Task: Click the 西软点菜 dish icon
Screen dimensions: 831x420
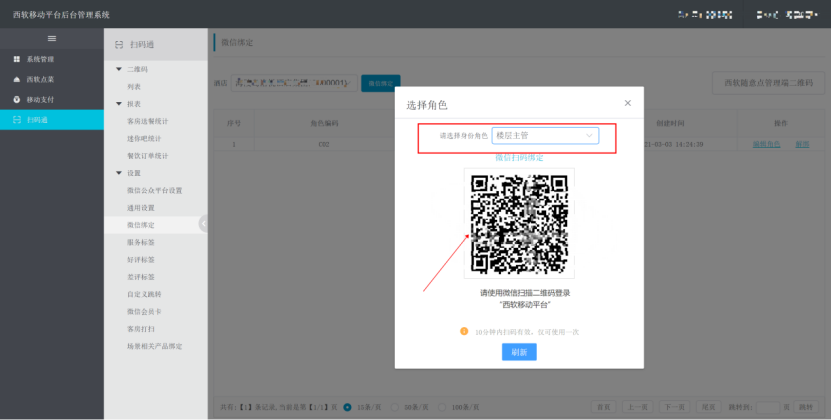Action: (x=16, y=79)
